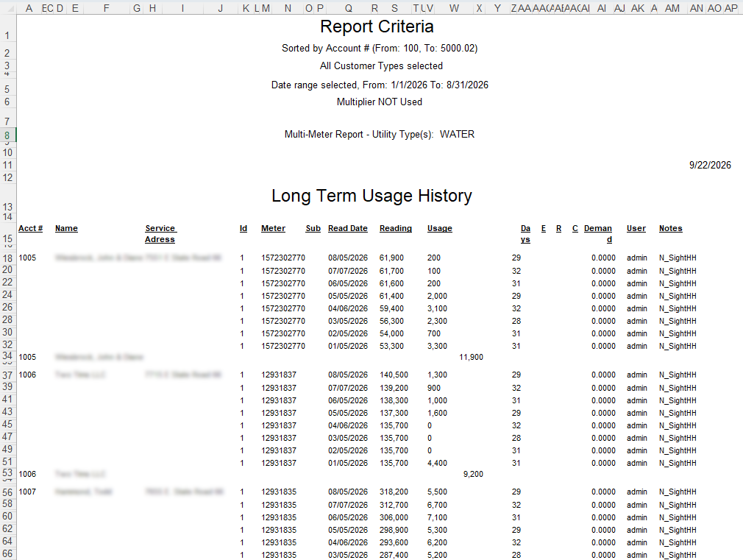Viewport: 743px width, 560px height.
Task: Click the 'Service Adress' column heading
Action: 160,234
